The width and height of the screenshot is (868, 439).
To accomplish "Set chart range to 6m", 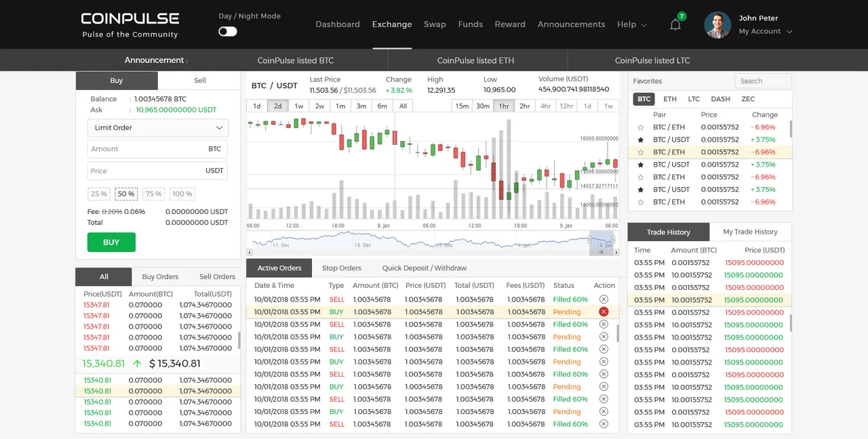I will pyautogui.click(x=382, y=106).
